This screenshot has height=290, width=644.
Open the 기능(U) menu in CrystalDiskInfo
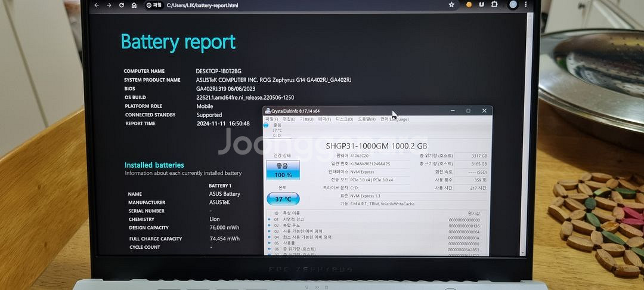[x=306, y=119]
